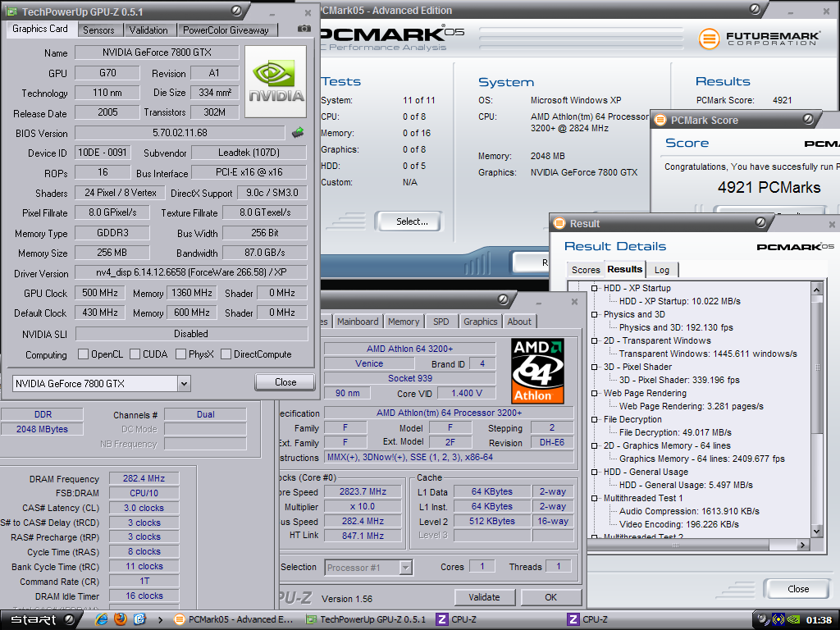Click the swirl button in PCMark Score title bar
840x630 pixels.
tap(808, 119)
